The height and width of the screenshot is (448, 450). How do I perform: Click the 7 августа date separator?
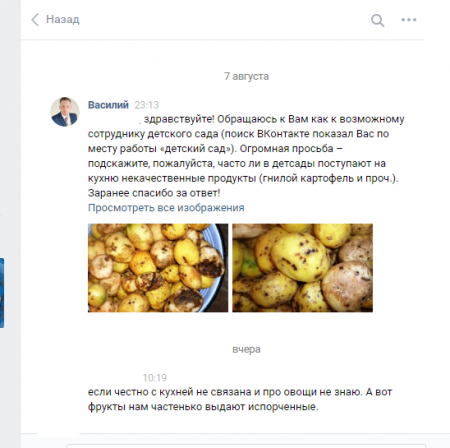246,76
